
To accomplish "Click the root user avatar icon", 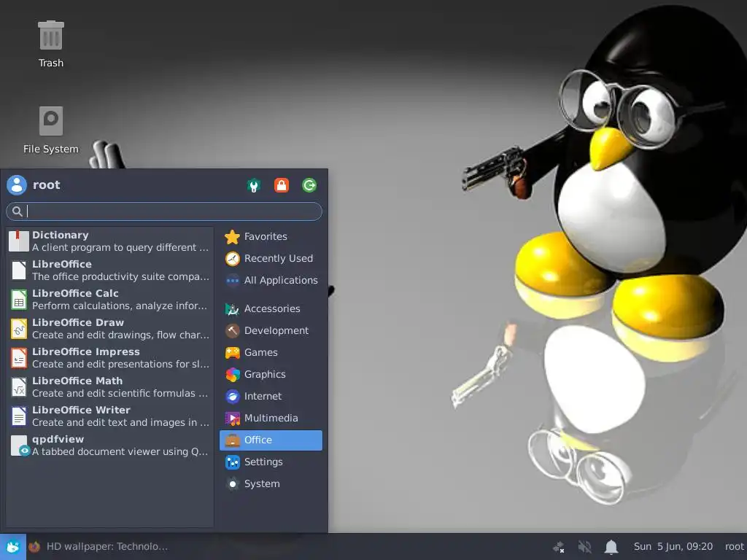I will 17,184.
